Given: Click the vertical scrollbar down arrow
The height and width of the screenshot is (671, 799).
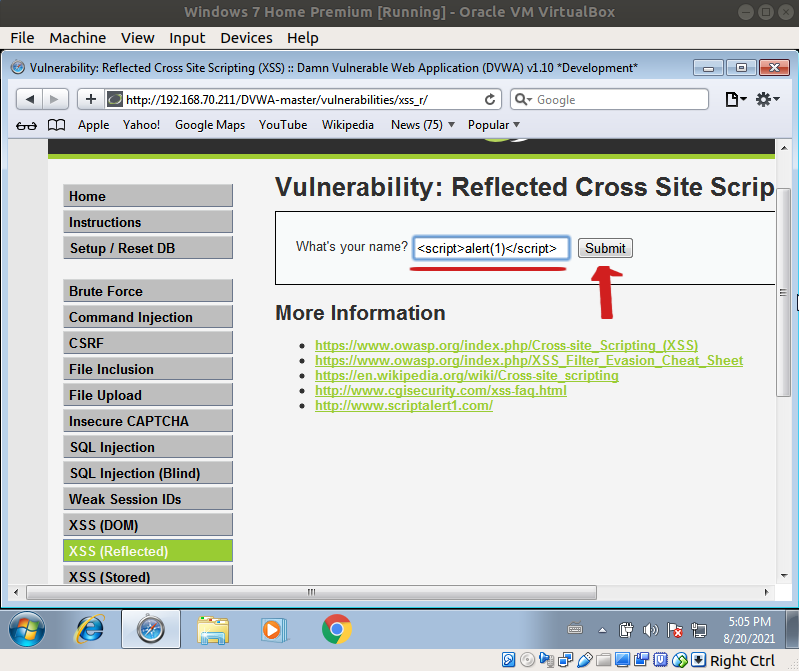Looking at the screenshot, I should click(x=784, y=576).
